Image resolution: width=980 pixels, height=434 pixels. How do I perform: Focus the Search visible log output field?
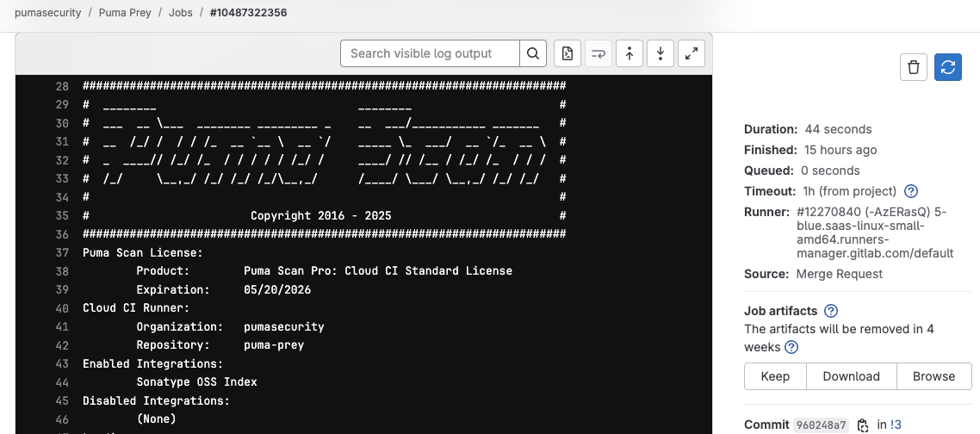pos(430,53)
